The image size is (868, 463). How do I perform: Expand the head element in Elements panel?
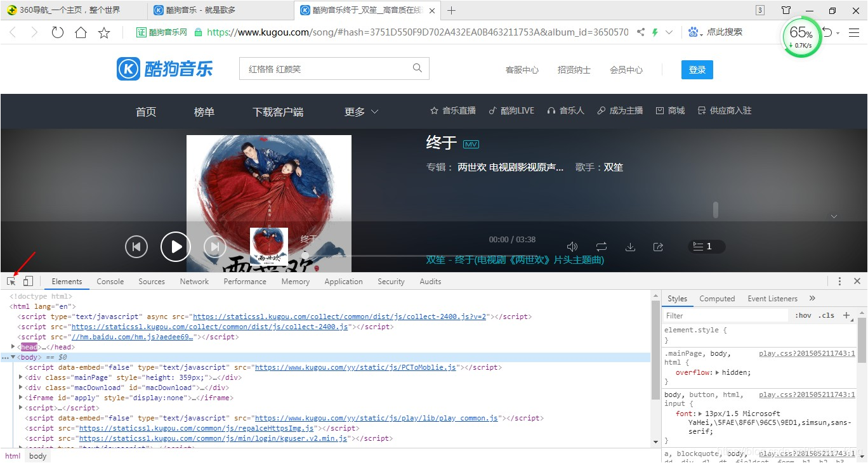[x=14, y=346]
